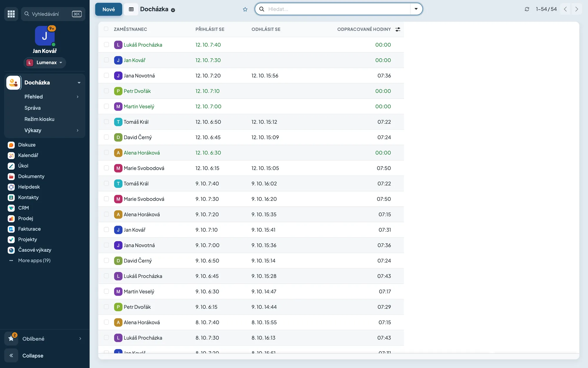The width and height of the screenshot is (588, 368).
Task: Open the search filter dropdown arrow
Action: pos(416,9)
